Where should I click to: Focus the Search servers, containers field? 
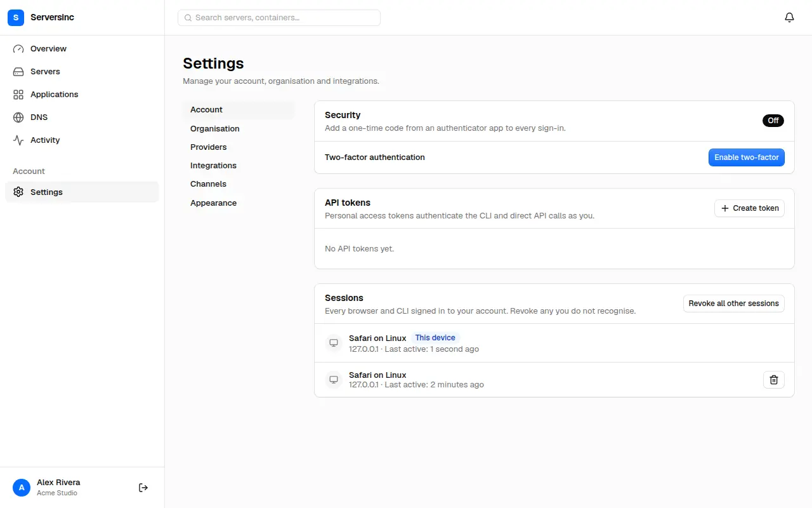(x=279, y=18)
